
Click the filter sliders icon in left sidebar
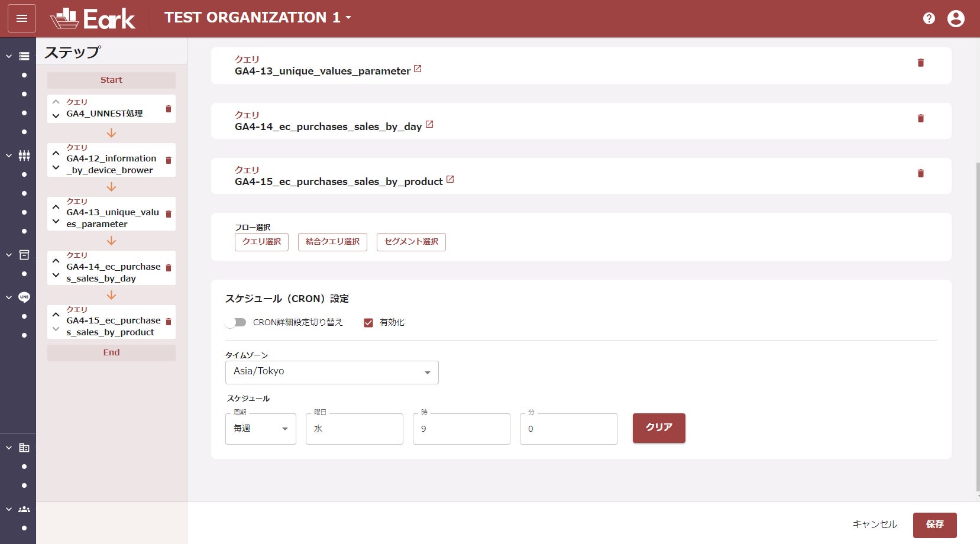24,156
